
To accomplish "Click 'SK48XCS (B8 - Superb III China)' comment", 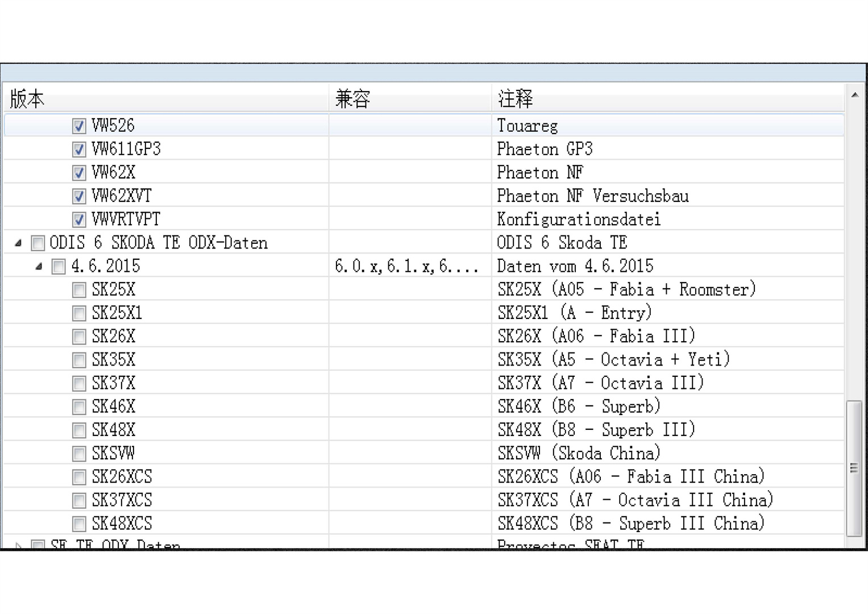I will [632, 523].
